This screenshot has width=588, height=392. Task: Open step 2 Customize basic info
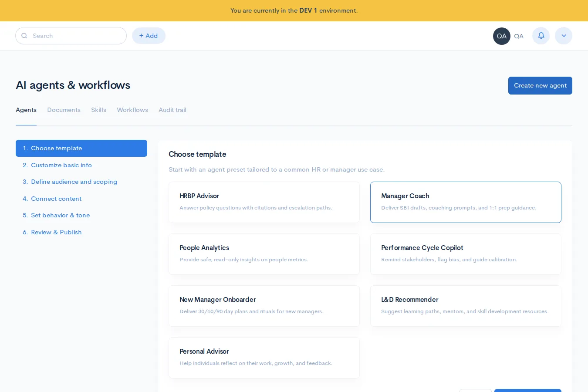61,165
